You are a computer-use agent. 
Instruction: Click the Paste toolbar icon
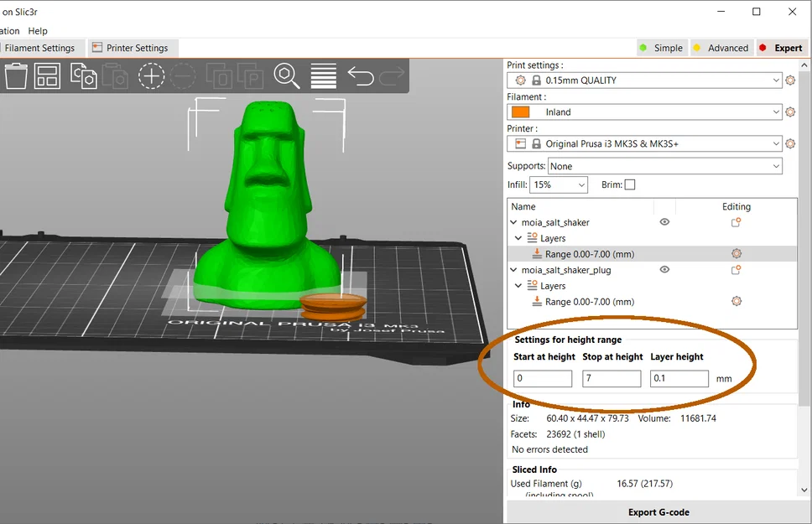pyautogui.click(x=115, y=76)
